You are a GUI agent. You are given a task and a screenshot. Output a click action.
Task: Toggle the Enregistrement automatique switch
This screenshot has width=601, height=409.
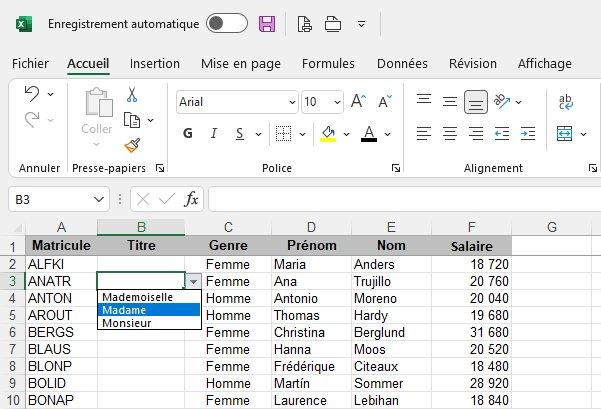point(227,23)
